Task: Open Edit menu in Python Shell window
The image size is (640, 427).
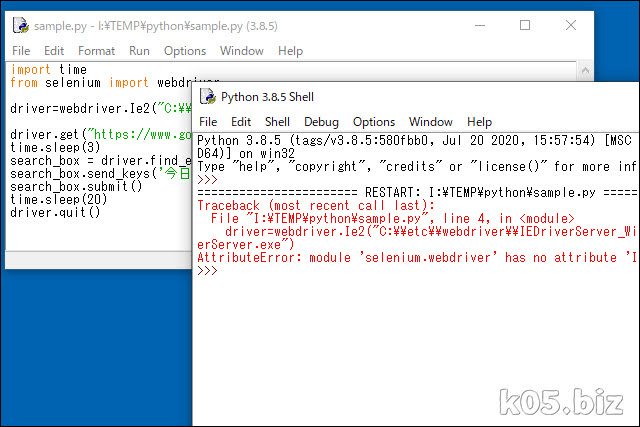Action: (241, 122)
